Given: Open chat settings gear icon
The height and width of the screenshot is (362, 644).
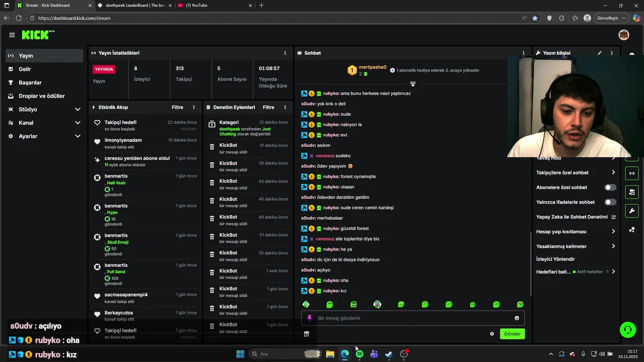Looking at the screenshot, I should coord(492,334).
